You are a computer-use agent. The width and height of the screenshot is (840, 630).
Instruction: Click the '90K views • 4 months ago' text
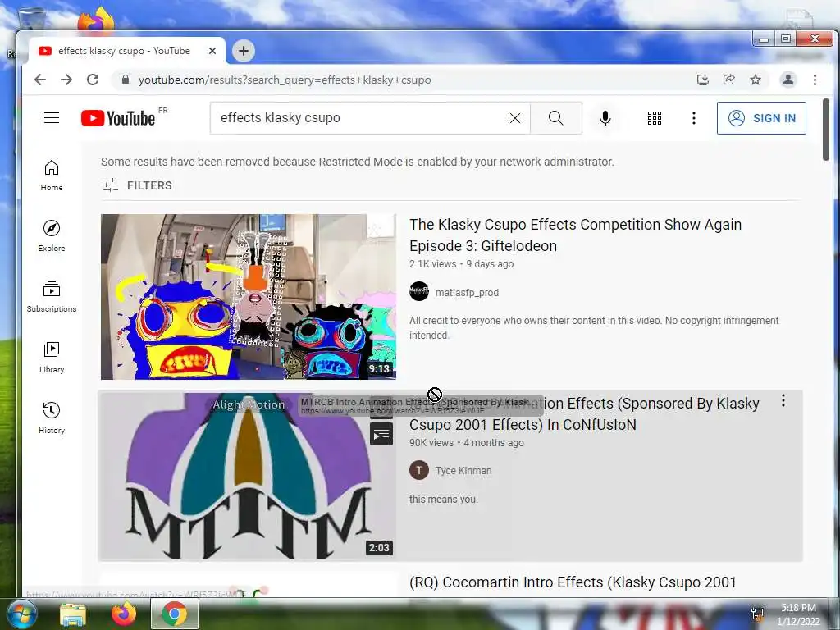point(466,442)
